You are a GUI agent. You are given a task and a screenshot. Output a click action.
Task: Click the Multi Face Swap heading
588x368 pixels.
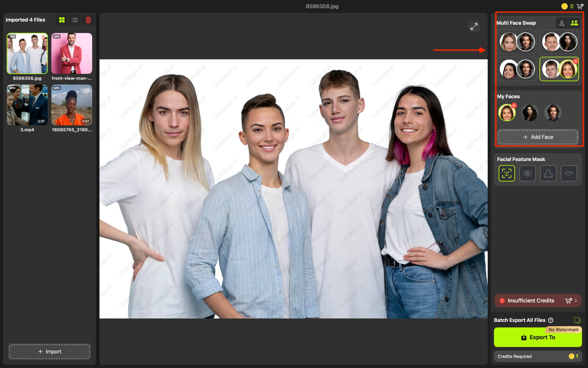516,23
